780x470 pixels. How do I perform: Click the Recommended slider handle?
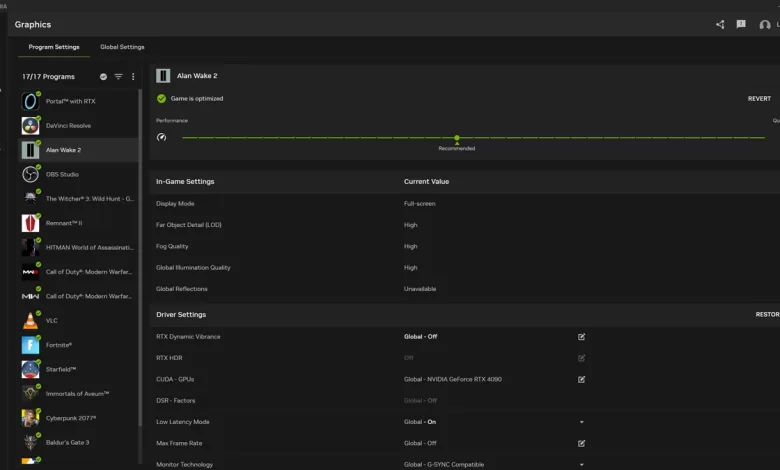tap(457, 138)
